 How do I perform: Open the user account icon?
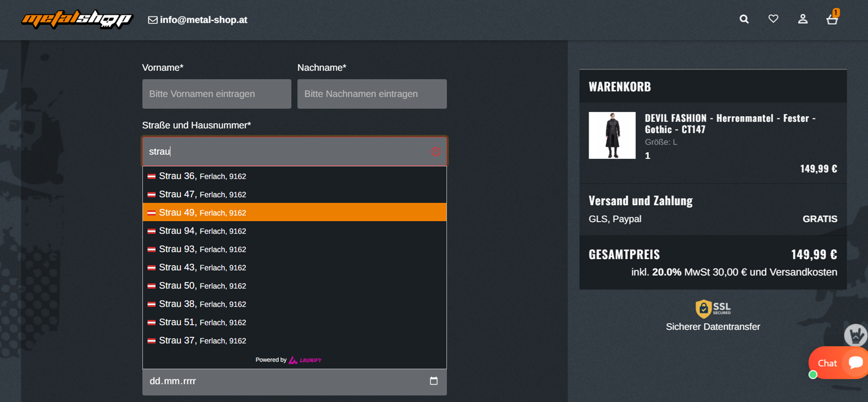(802, 19)
